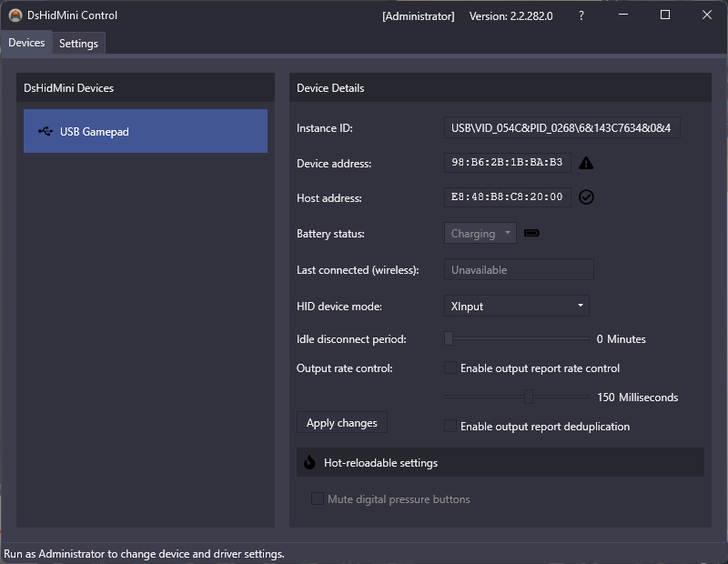This screenshot has height=564, width=728.
Task: Click the Version: 2.2.282.0 text
Action: click(x=511, y=16)
